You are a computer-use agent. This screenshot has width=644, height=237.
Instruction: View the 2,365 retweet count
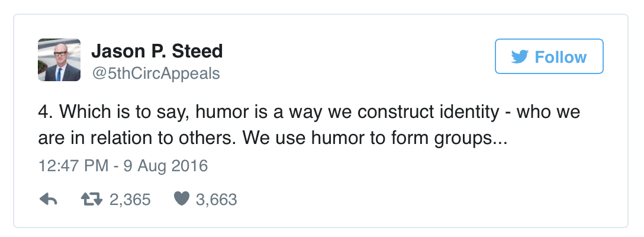(x=130, y=200)
